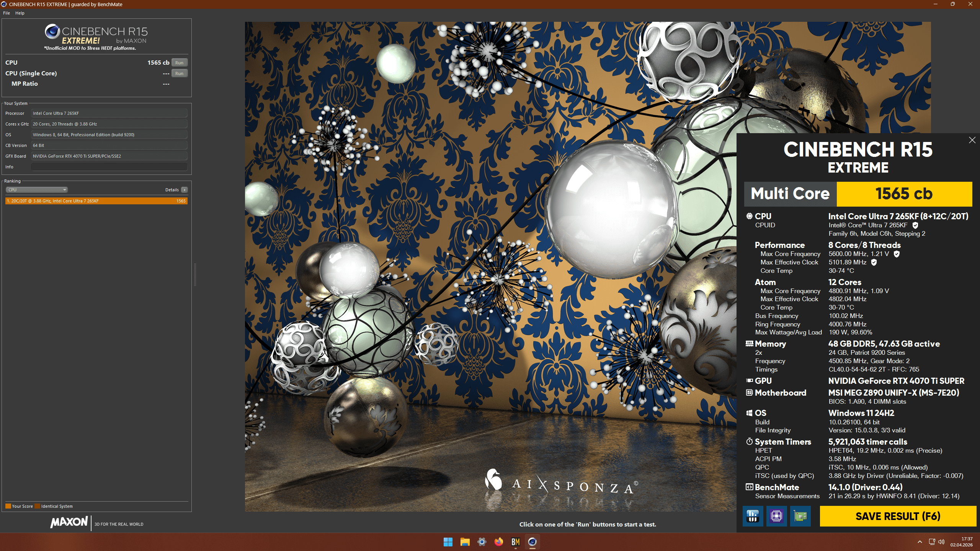Viewport: 980px width, 551px height.
Task: Open the Windows Start menu
Action: click(448, 542)
